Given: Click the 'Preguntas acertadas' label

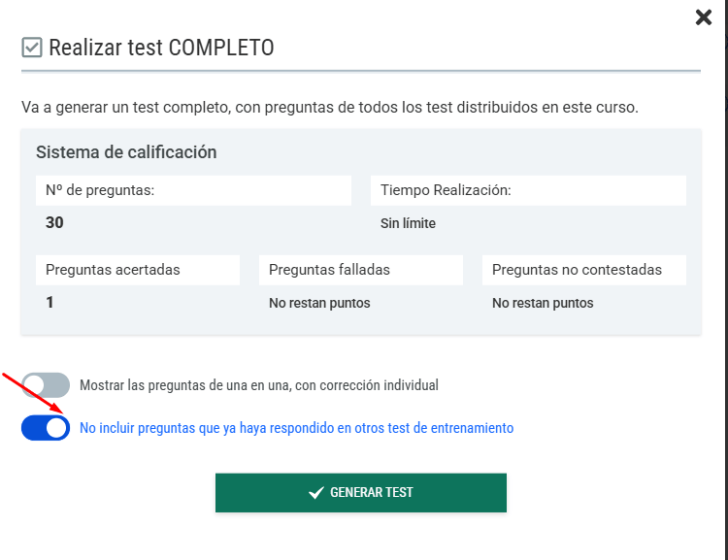Looking at the screenshot, I should coord(113,270).
